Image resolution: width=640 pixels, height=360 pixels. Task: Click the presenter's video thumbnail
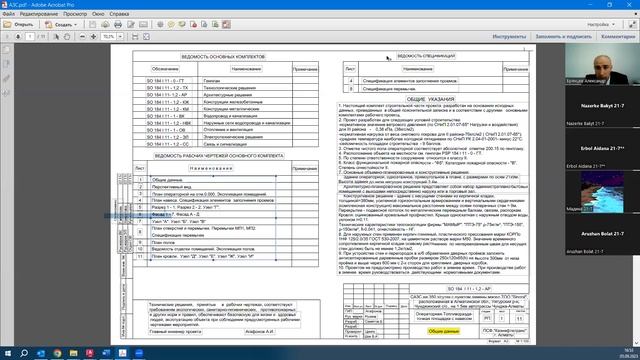602,64
